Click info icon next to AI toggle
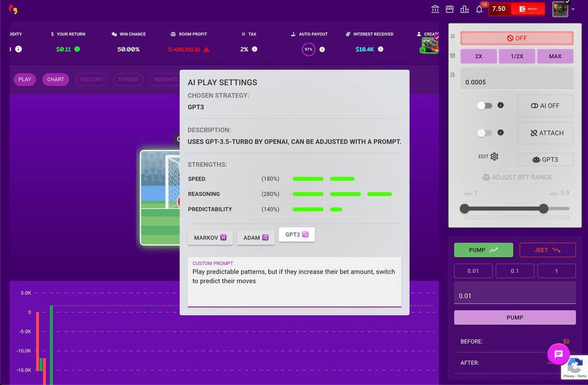This screenshot has width=588, height=385. pos(500,105)
